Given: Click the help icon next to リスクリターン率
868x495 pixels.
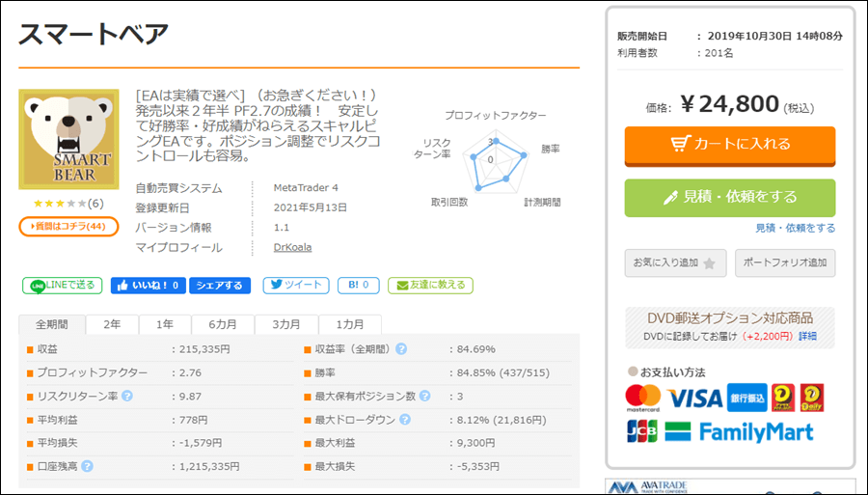Looking at the screenshot, I should [x=127, y=396].
